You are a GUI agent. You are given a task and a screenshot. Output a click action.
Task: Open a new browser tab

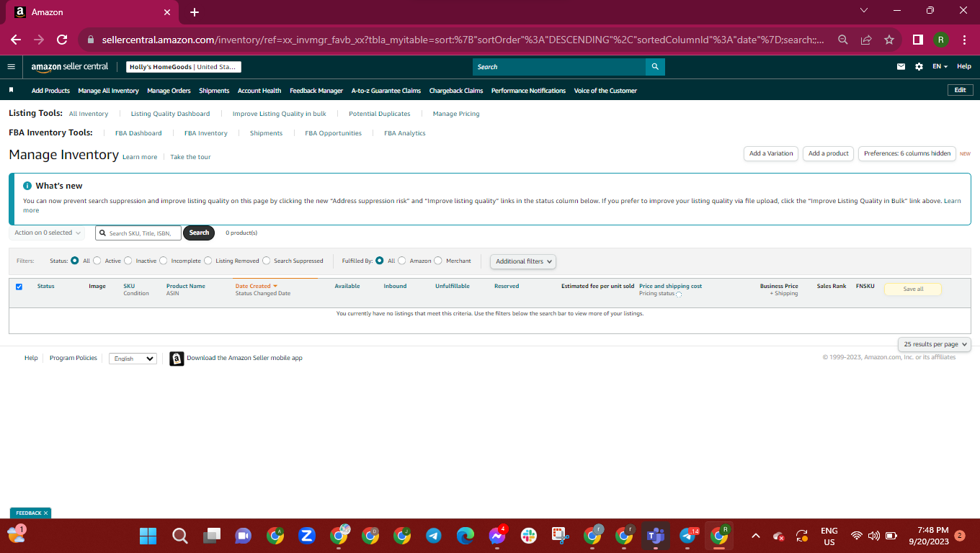tap(195, 12)
